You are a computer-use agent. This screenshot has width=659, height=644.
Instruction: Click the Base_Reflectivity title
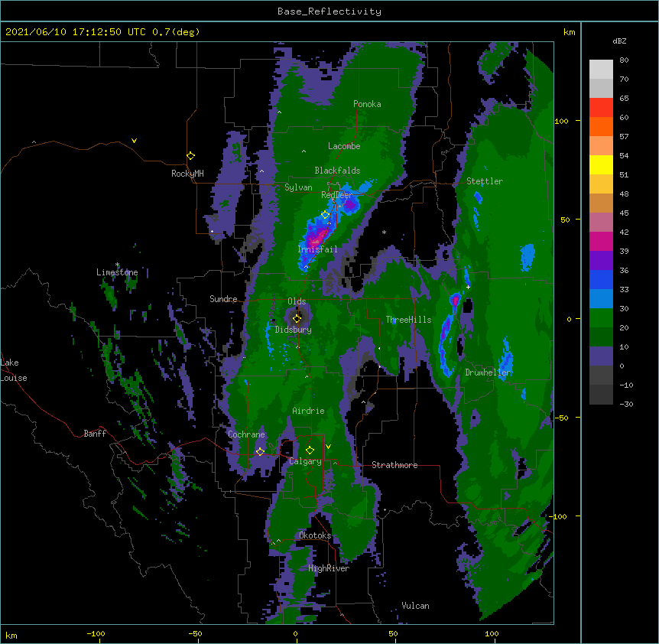point(329,11)
